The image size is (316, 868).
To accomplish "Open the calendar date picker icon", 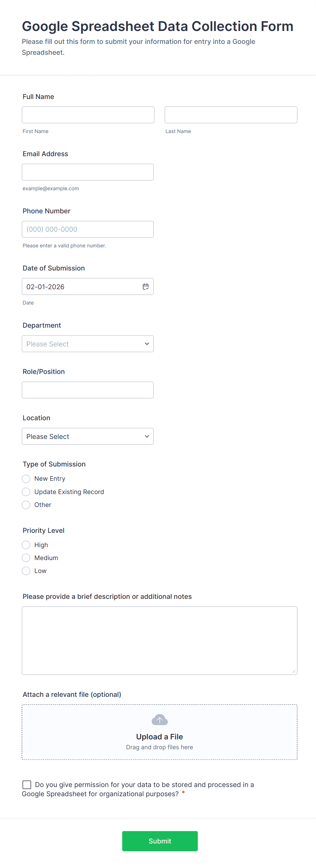I will click(145, 286).
